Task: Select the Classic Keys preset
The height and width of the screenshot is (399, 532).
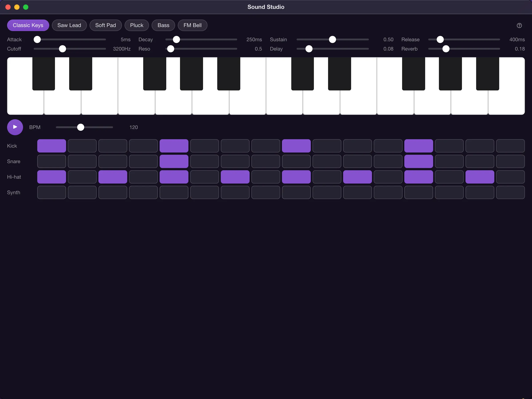Action: click(28, 25)
